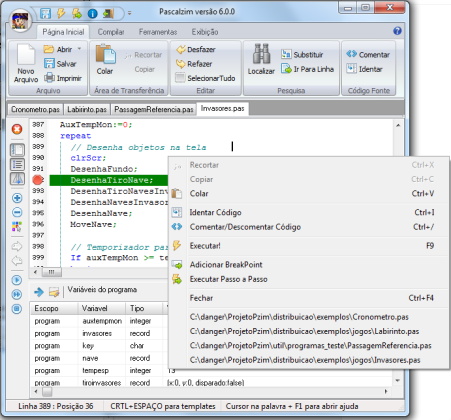Click the step-by-step run icon in quick access toolbar
The width and height of the screenshot is (451, 420).
(77, 13)
